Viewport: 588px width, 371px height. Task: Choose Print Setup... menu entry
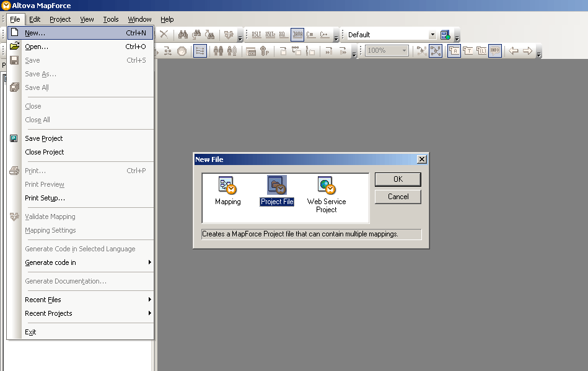[81, 198]
